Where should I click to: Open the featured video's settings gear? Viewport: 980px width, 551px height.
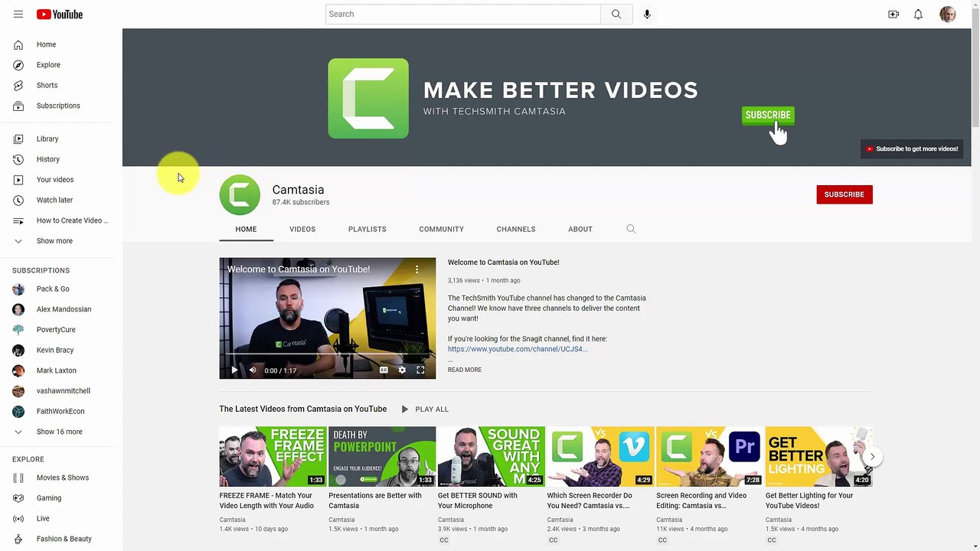(402, 370)
